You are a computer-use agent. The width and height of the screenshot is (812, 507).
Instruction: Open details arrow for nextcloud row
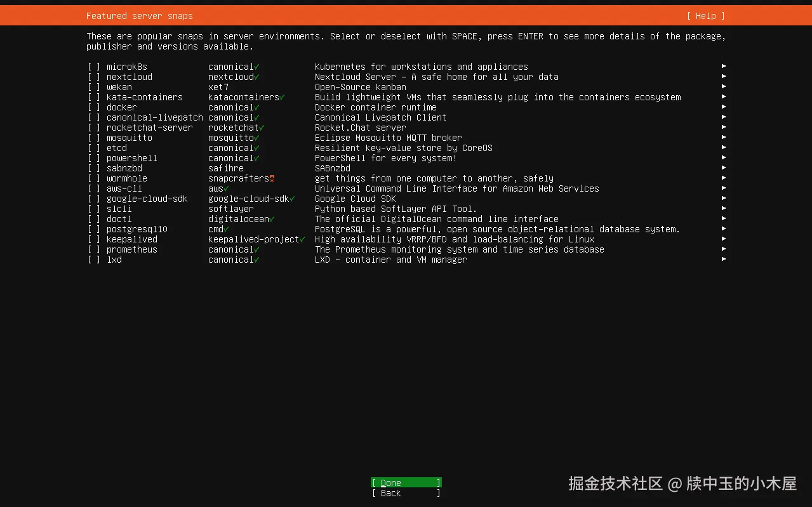coord(724,76)
